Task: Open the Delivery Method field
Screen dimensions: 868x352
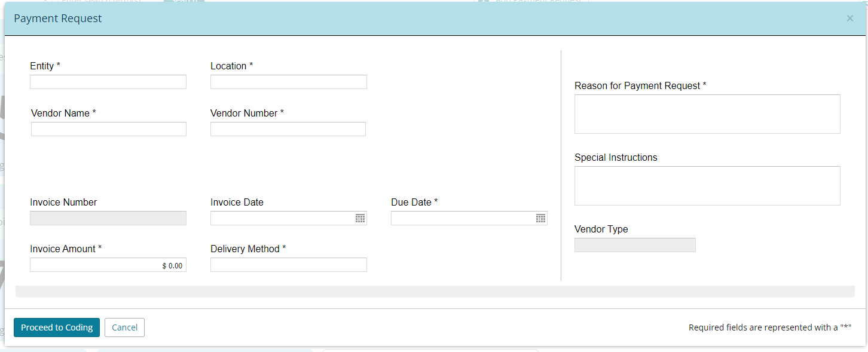Action: tap(288, 265)
